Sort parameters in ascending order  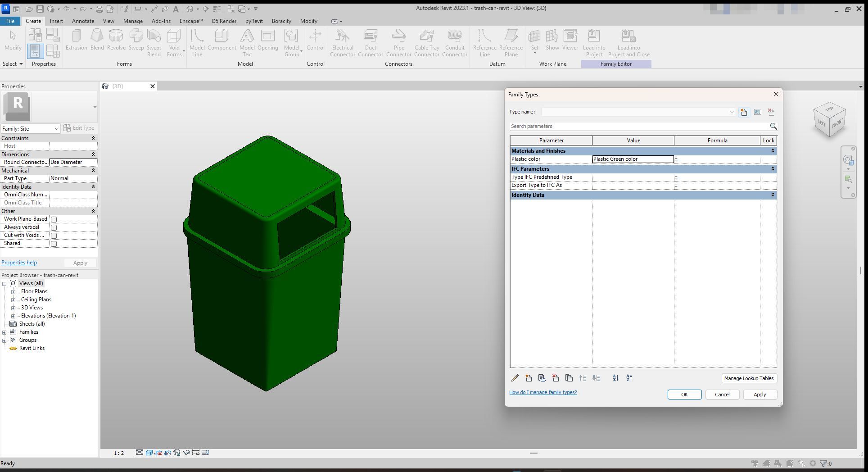[x=615, y=378]
